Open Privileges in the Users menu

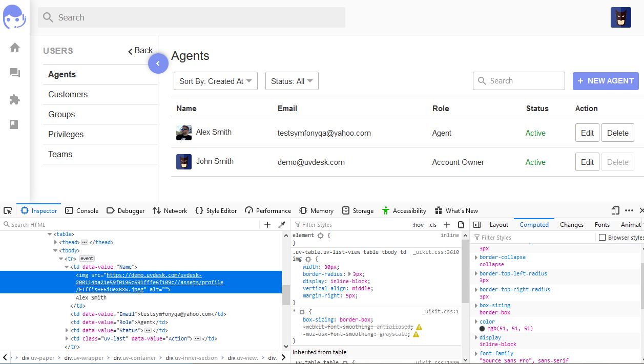point(100,135)
